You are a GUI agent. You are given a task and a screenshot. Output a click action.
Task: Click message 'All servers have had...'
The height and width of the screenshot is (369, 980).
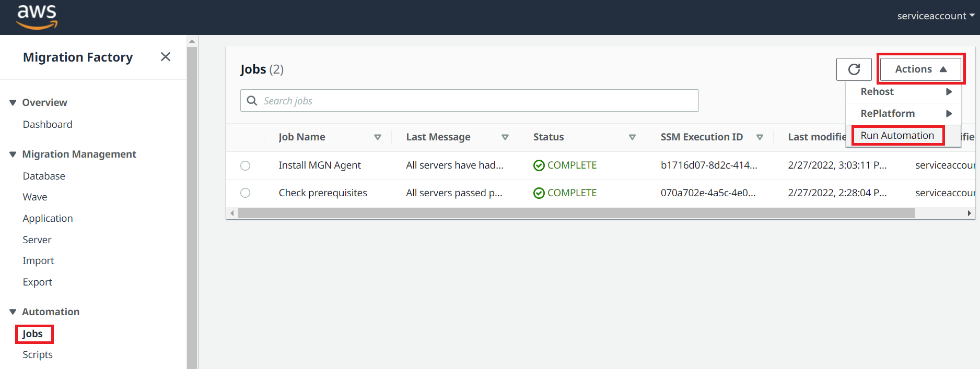tap(455, 165)
